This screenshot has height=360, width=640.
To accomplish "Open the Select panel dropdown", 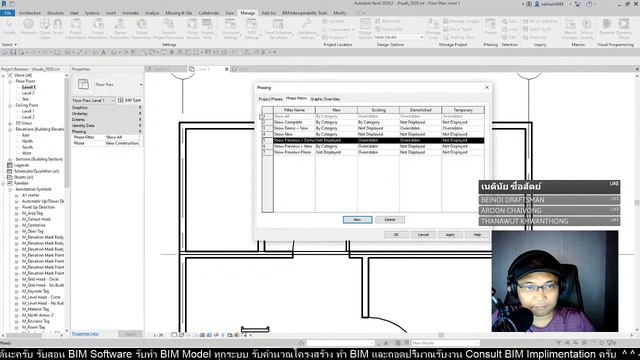I will click(9, 44).
